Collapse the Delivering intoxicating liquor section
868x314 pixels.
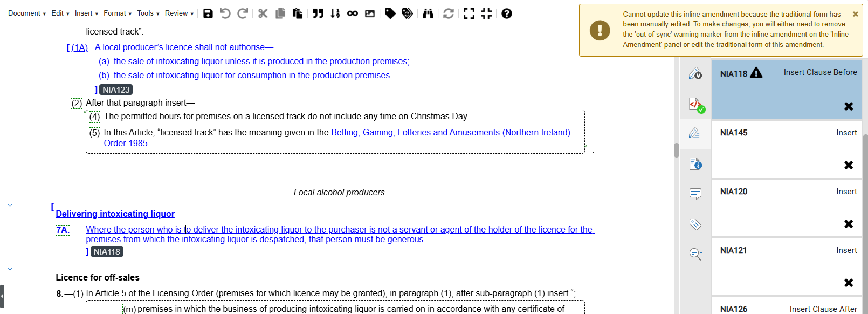(10, 205)
